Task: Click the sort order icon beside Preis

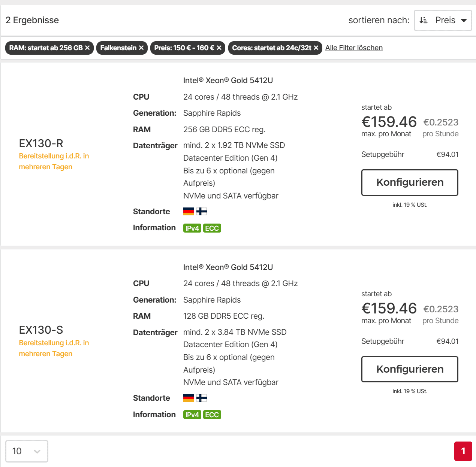Action: [x=424, y=20]
